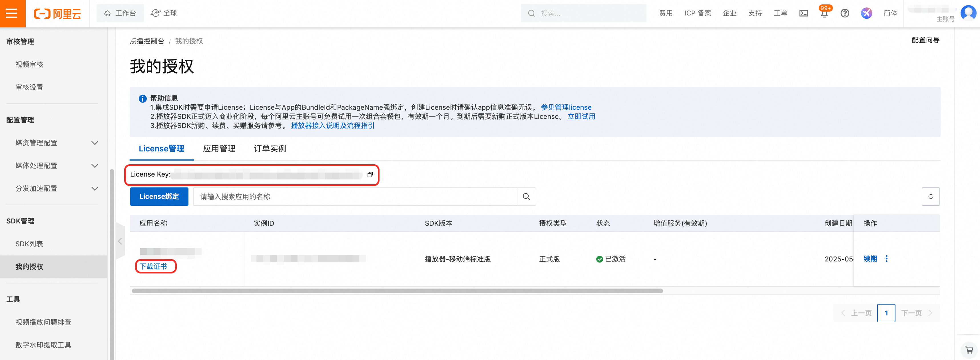This screenshot has width=980, height=360.
Task: Select 我的授权 in sidebar
Action: point(54,266)
